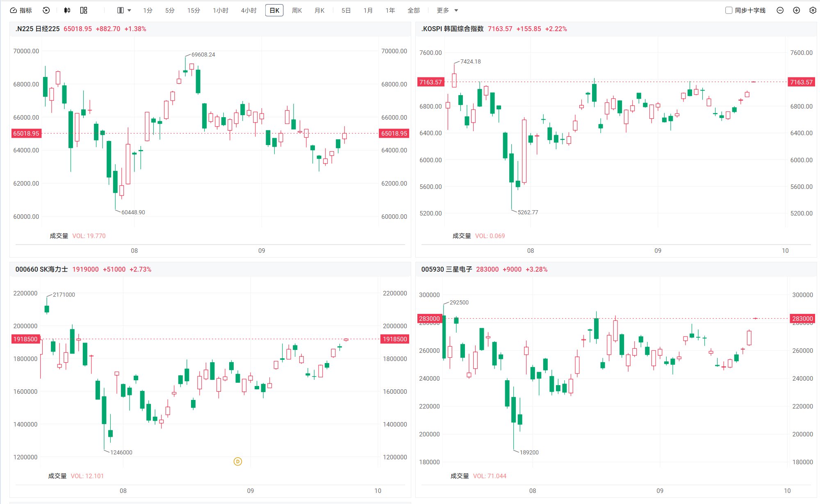Switch to the 月K interval tab
Viewport: 820px width, 504px height.
(x=319, y=10)
